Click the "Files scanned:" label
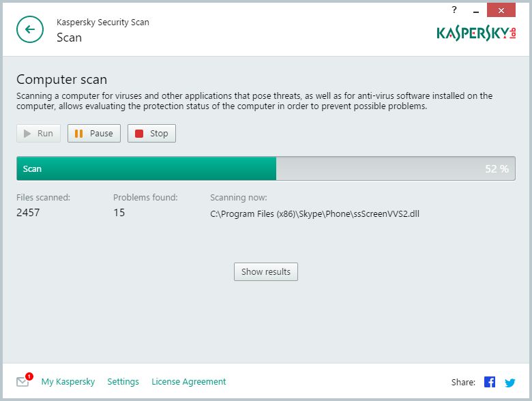The width and height of the screenshot is (532, 401). click(43, 198)
